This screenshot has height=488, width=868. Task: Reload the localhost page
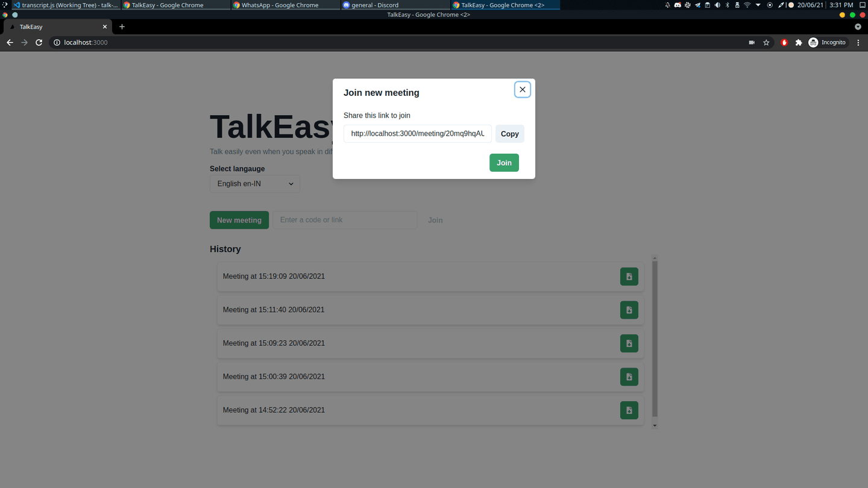tap(39, 42)
